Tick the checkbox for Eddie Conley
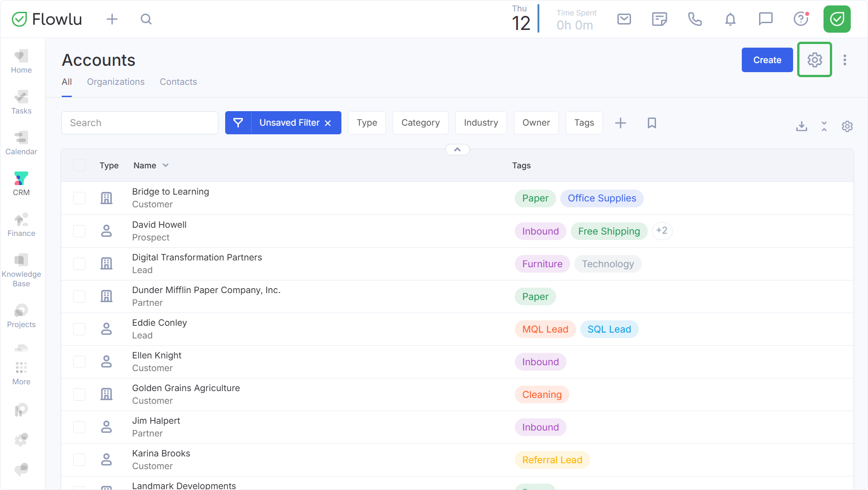The height and width of the screenshot is (490, 868). pyautogui.click(x=79, y=329)
